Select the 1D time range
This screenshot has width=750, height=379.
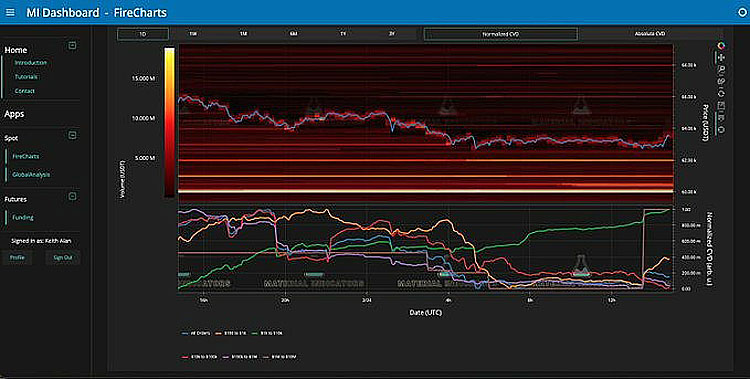coord(143,34)
